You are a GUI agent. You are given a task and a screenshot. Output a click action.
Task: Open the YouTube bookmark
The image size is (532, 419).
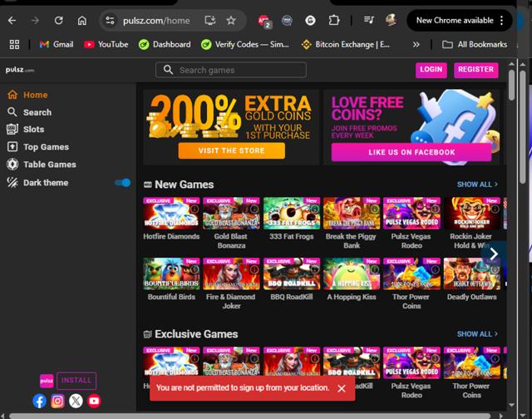(106, 44)
